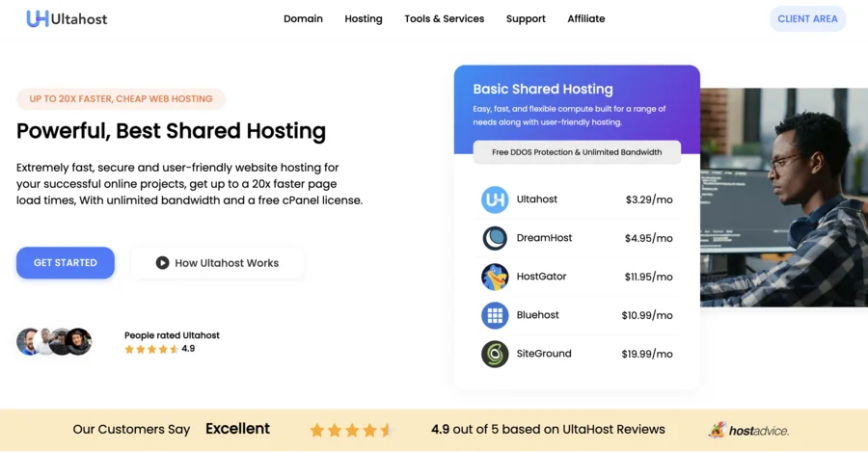Click the $10.99/mo Bluehost price
The height and width of the screenshot is (452, 868).
647,315
